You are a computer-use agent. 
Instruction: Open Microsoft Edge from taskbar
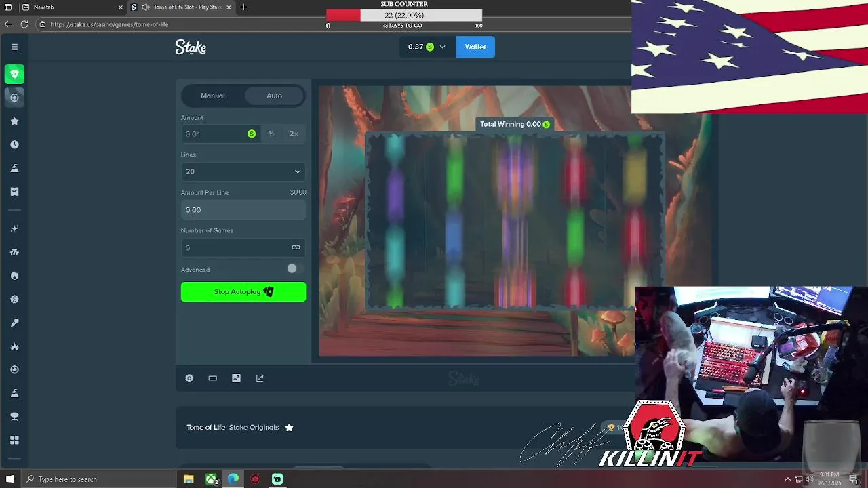pyautogui.click(x=233, y=479)
